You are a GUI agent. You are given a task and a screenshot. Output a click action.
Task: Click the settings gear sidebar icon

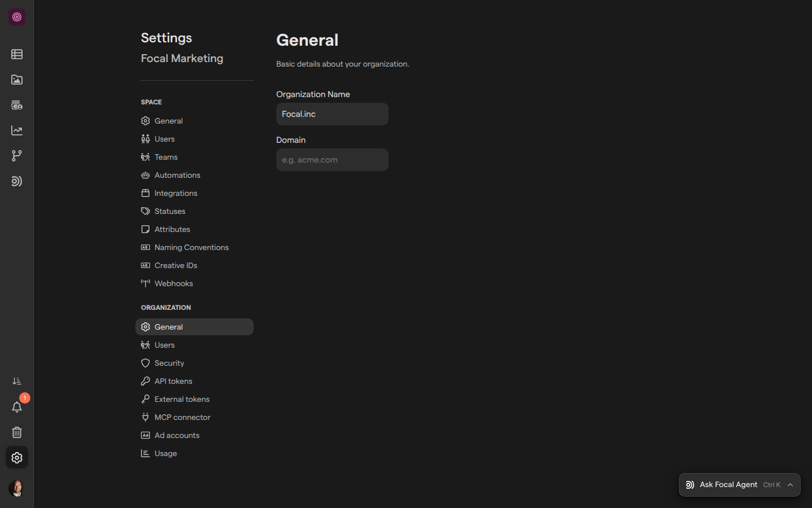(x=17, y=458)
